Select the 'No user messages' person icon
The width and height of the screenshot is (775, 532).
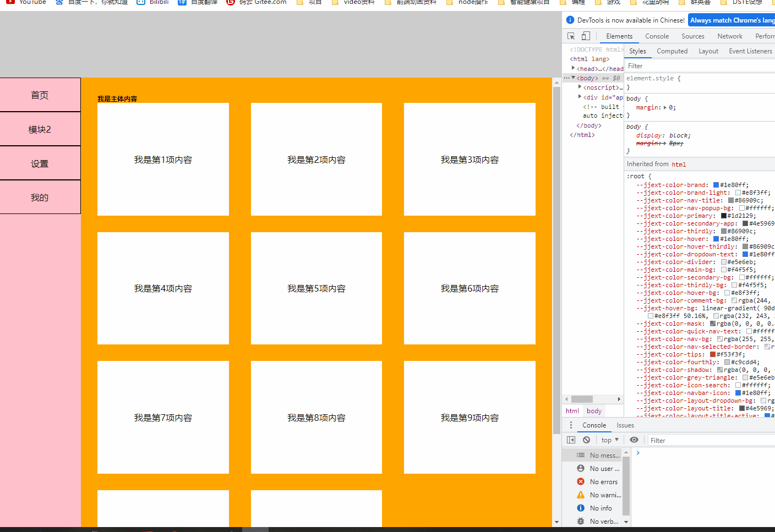pyautogui.click(x=581, y=468)
